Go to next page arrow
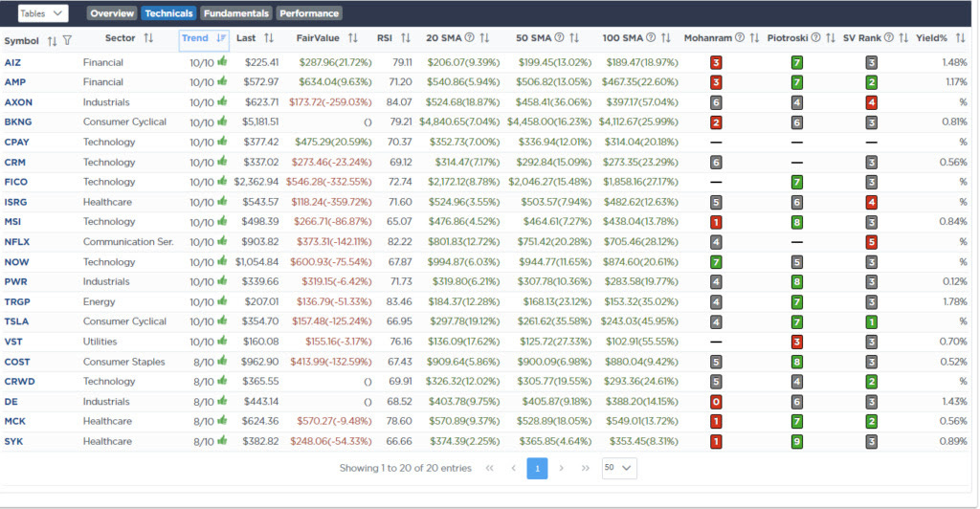Viewport: 980px width, 509px height. (561, 468)
